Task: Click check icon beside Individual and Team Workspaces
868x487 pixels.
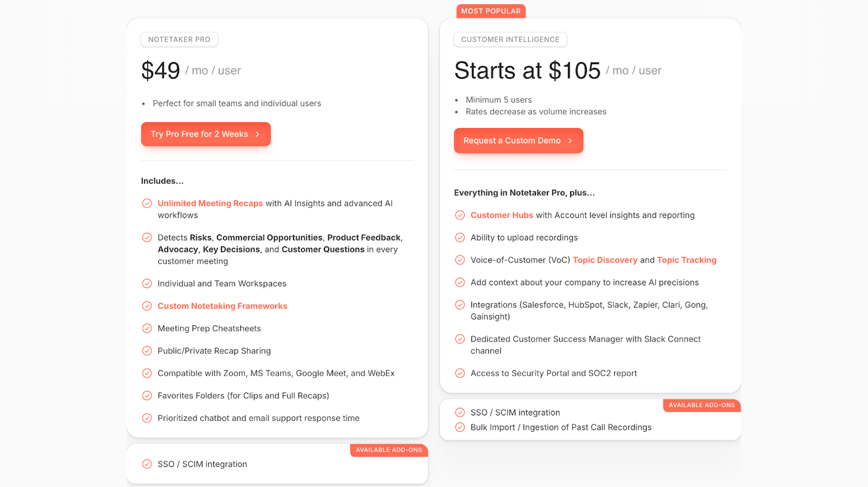Action: pyautogui.click(x=147, y=284)
